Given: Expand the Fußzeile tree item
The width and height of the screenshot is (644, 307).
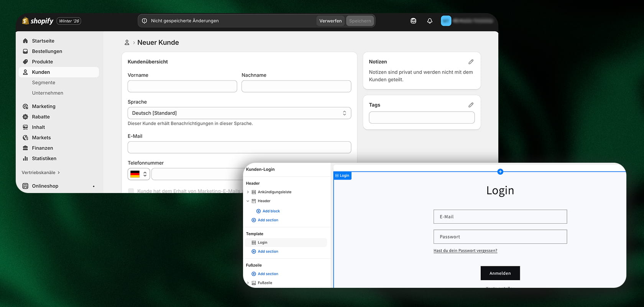Looking at the screenshot, I should pyautogui.click(x=248, y=283).
